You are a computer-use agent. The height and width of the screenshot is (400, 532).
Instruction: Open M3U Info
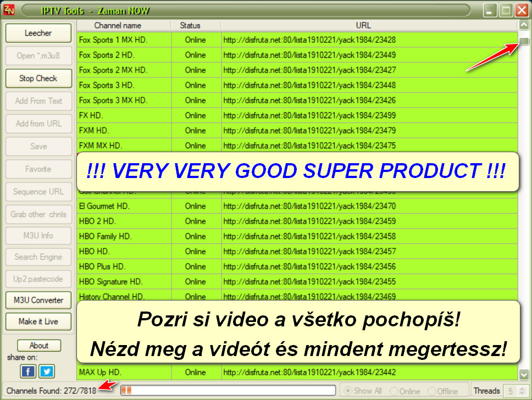(x=38, y=236)
